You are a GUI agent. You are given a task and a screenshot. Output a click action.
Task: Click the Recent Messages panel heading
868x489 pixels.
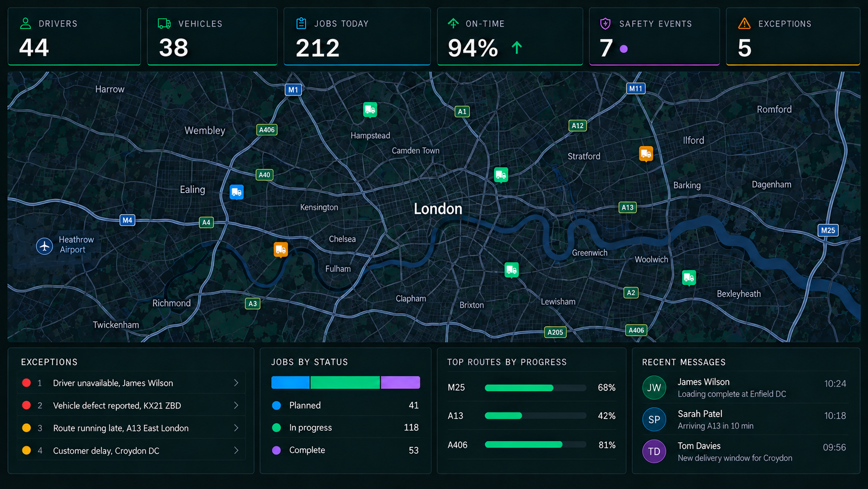tap(684, 362)
